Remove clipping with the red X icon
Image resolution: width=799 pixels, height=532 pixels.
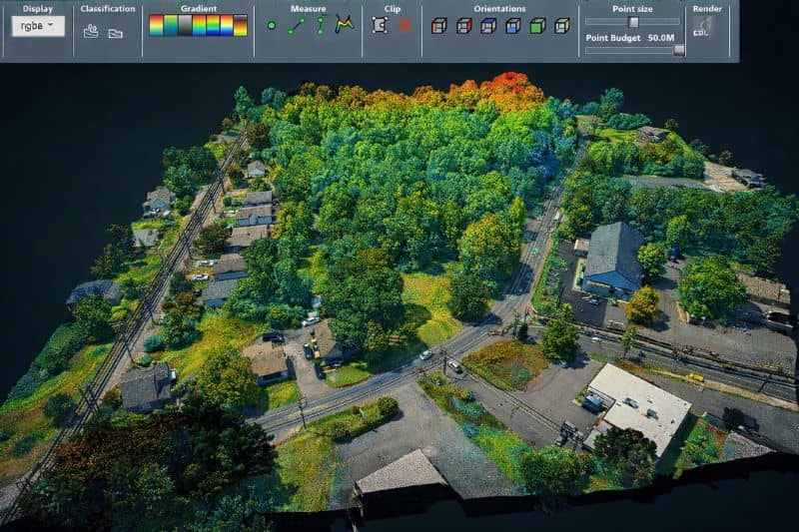pos(405,26)
